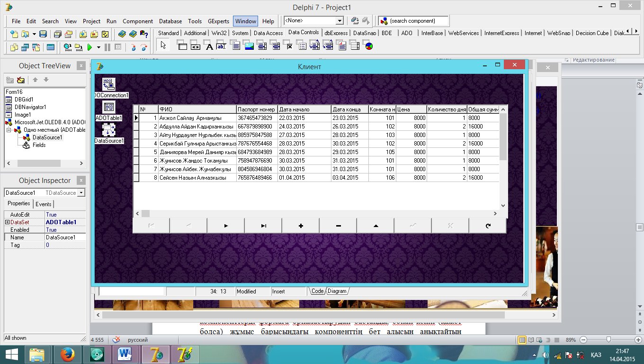Click the Trace Into debug icon
Screen dimensions: 644x364
tap(134, 47)
